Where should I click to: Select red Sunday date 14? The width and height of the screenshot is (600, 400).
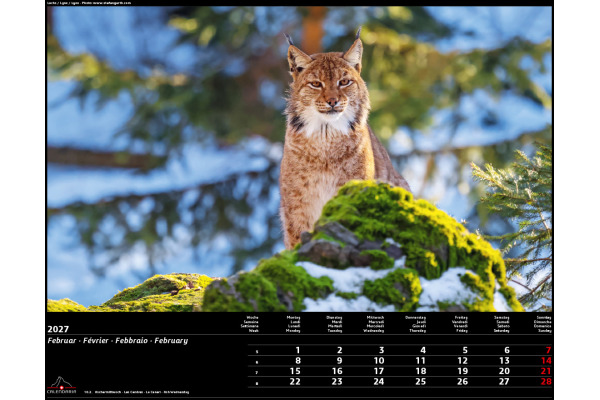click(546, 361)
